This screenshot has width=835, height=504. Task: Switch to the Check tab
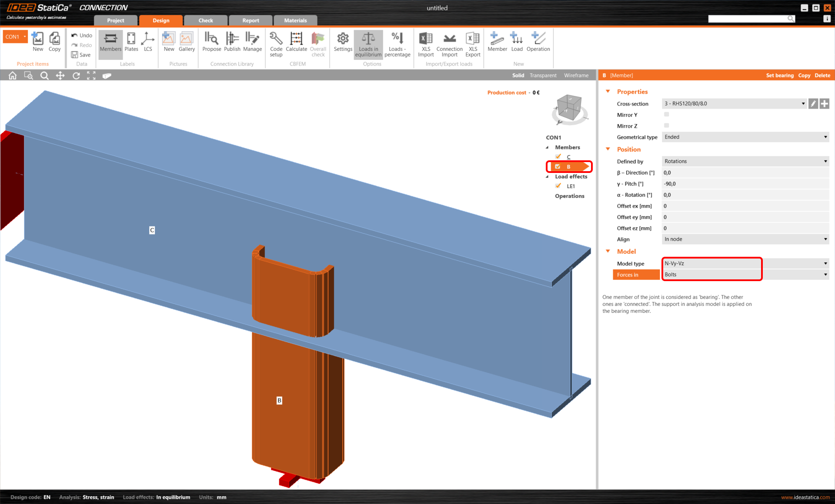(206, 20)
